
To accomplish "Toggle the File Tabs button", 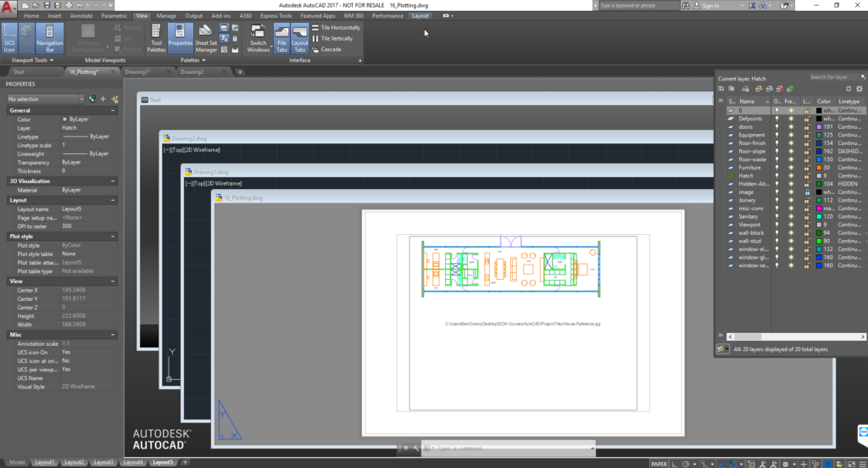I will (x=281, y=38).
